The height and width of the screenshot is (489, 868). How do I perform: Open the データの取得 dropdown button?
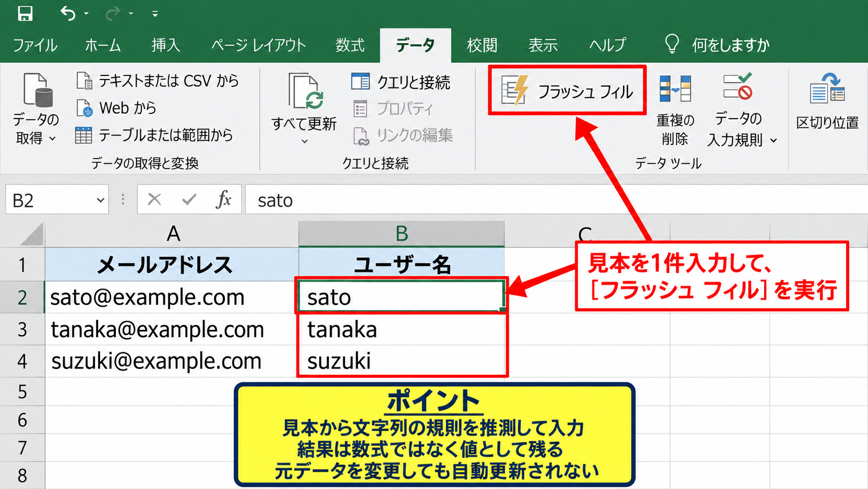pos(35,109)
